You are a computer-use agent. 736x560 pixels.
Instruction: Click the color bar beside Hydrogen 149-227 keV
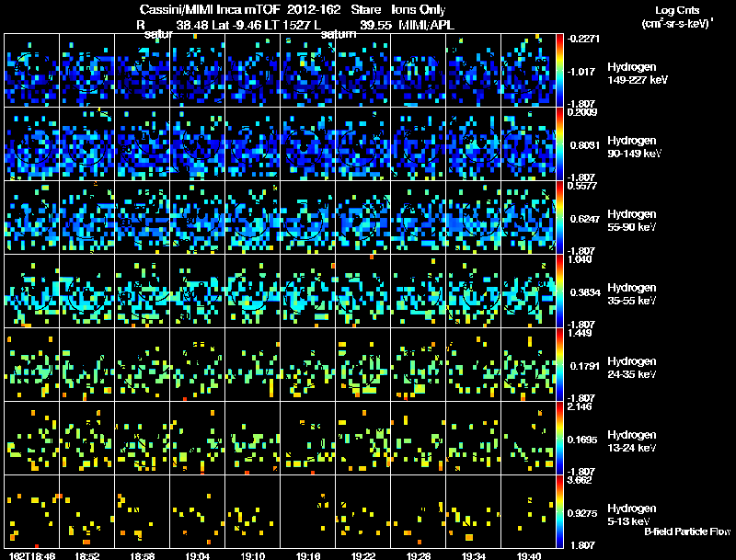pyautogui.click(x=559, y=71)
